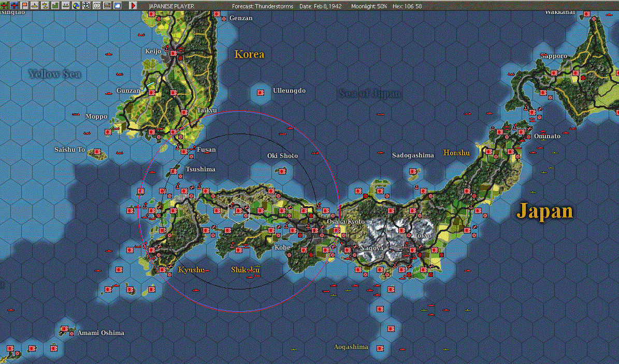Click the red plane on blue background icon

click(x=14, y=6)
